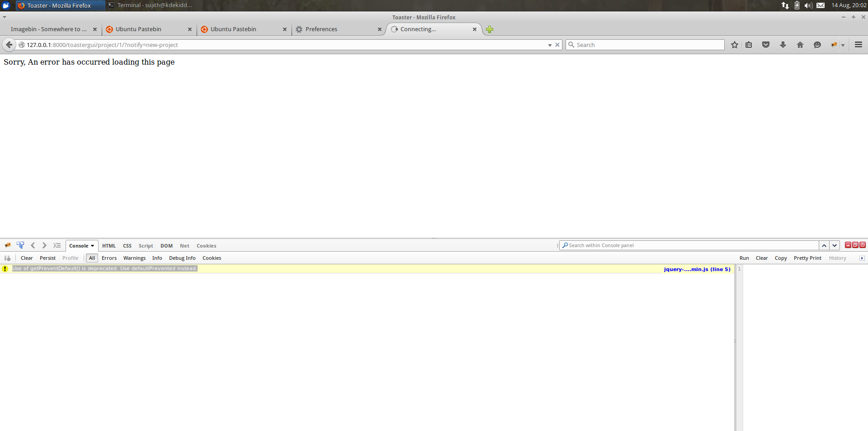Go to the Firefox home page
Image resolution: width=868 pixels, height=431 pixels.
pyautogui.click(x=800, y=45)
